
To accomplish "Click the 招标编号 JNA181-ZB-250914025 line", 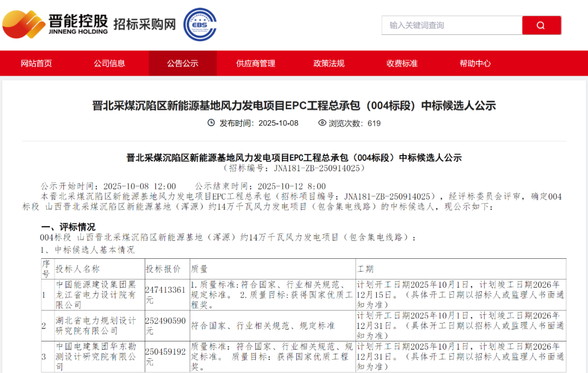I will 294,169.
